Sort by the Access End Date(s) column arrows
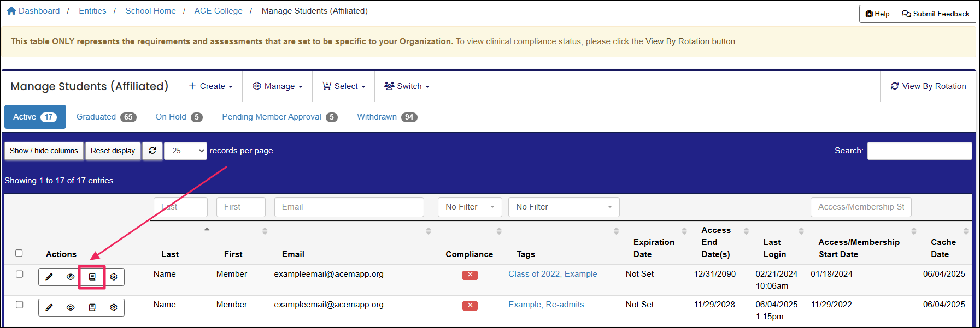 tap(746, 231)
